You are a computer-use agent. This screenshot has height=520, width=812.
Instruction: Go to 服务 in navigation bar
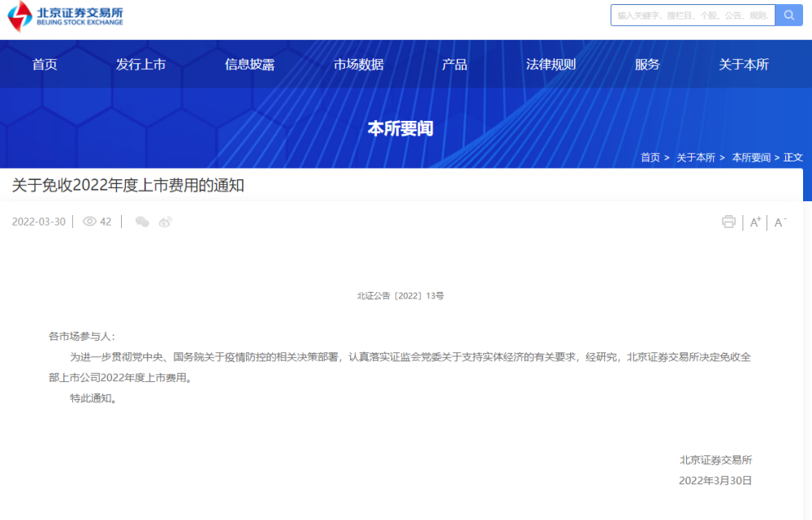(647, 65)
